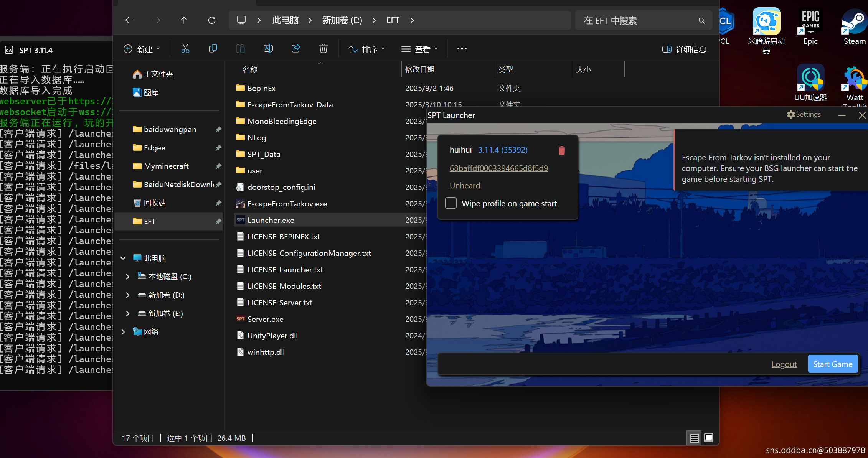Viewport: 868px width, 458px height.
Task: Open the 排序 sort dropdown
Action: coord(366,49)
